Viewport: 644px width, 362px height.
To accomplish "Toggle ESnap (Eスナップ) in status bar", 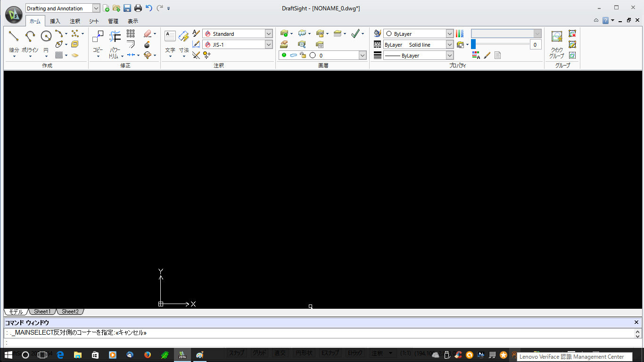I will pos(330,353).
